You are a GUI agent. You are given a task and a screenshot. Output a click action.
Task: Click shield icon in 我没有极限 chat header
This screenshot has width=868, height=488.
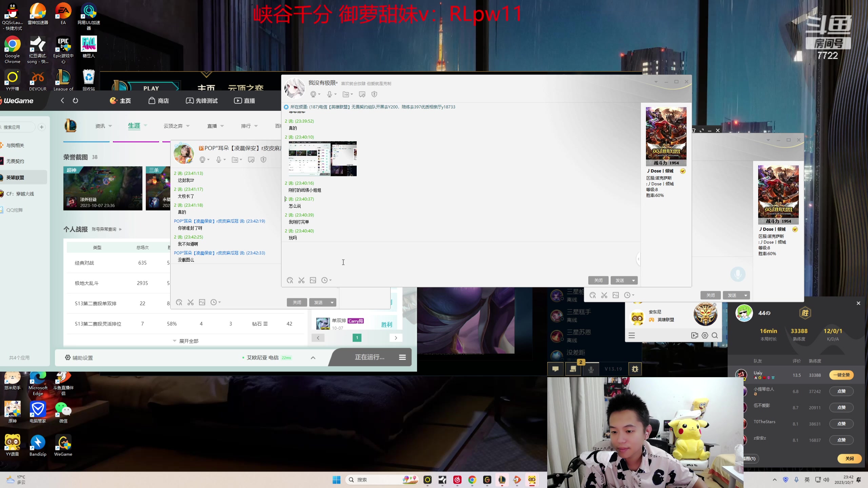(x=374, y=94)
